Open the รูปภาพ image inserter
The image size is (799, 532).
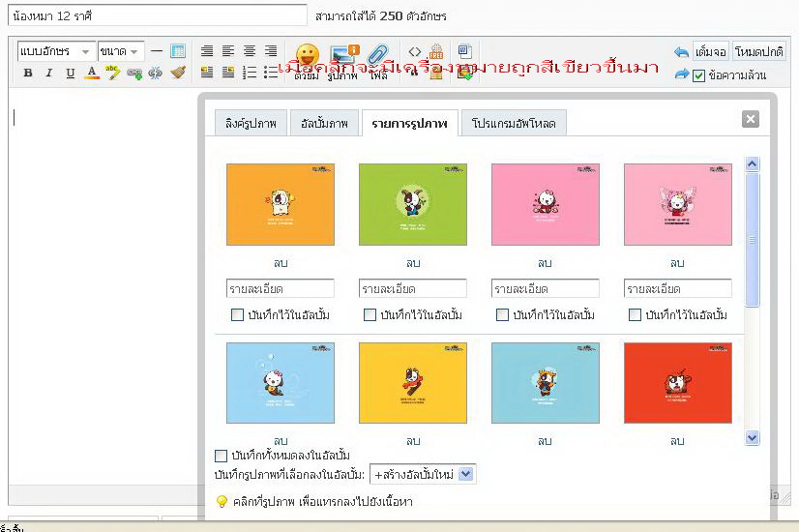(343, 62)
